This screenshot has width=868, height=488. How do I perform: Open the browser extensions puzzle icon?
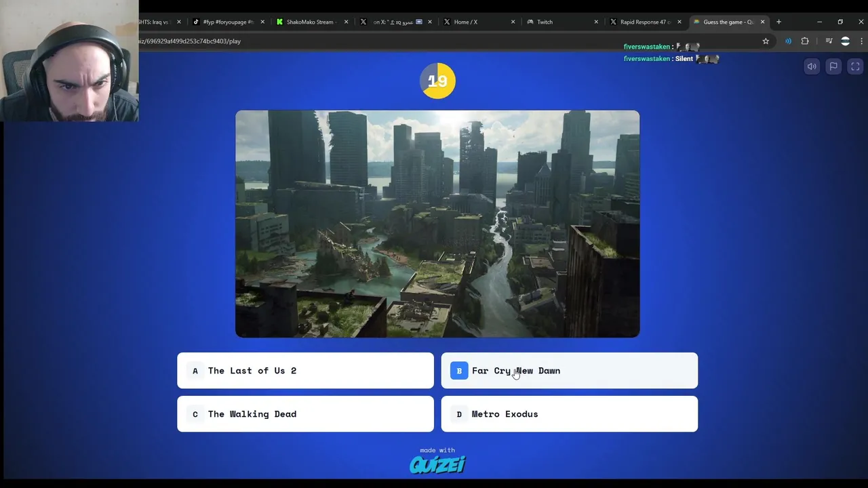(805, 41)
